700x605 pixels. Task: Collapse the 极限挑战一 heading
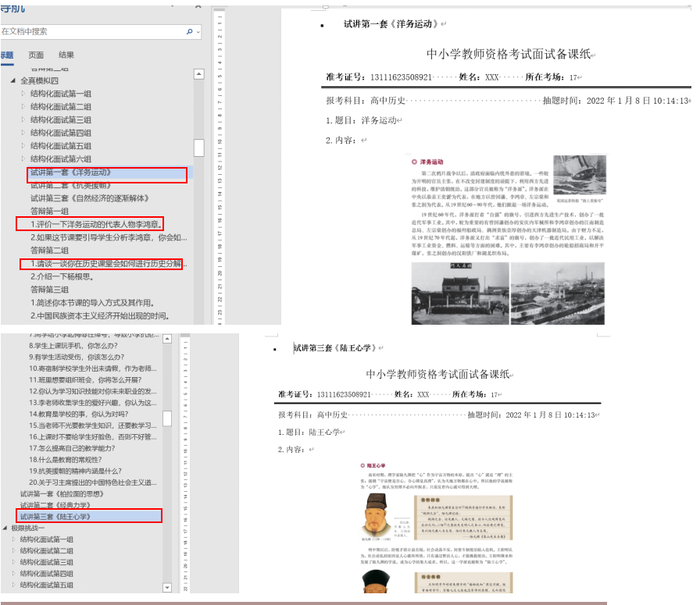coord(5,528)
